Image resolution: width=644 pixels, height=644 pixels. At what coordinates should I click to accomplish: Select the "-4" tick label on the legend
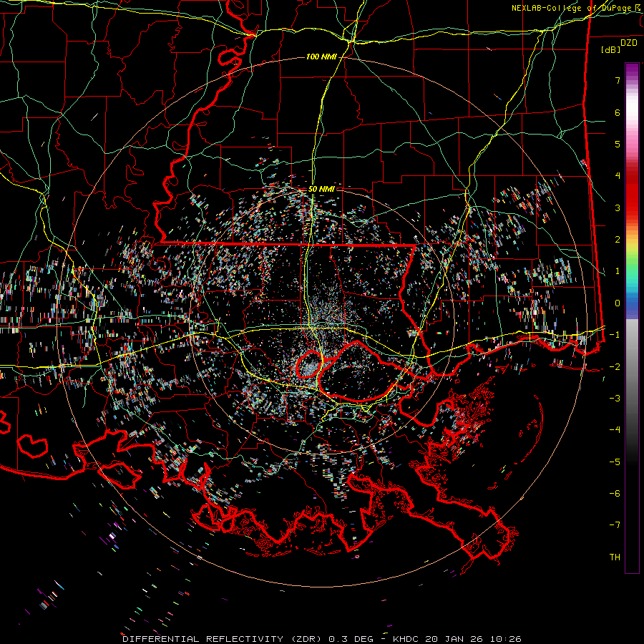tap(615, 430)
